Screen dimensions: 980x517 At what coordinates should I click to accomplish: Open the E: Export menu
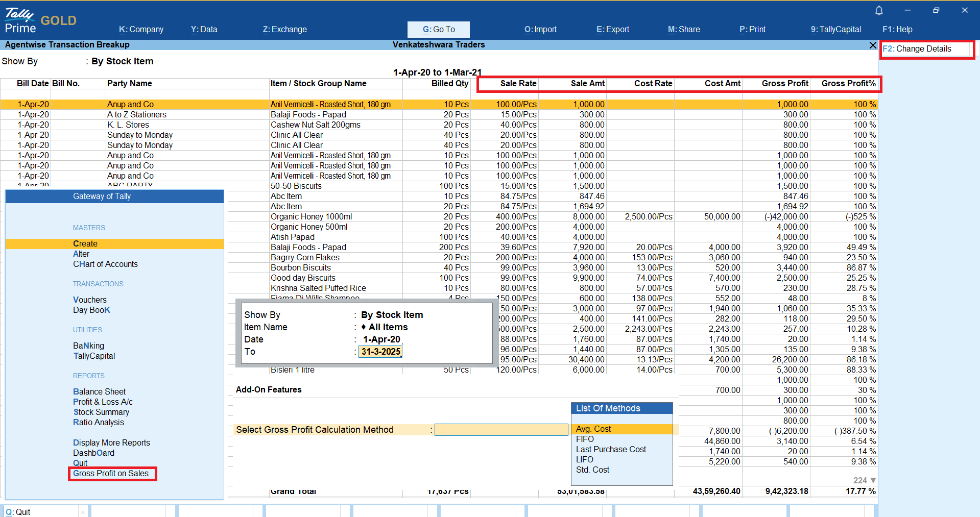click(612, 30)
